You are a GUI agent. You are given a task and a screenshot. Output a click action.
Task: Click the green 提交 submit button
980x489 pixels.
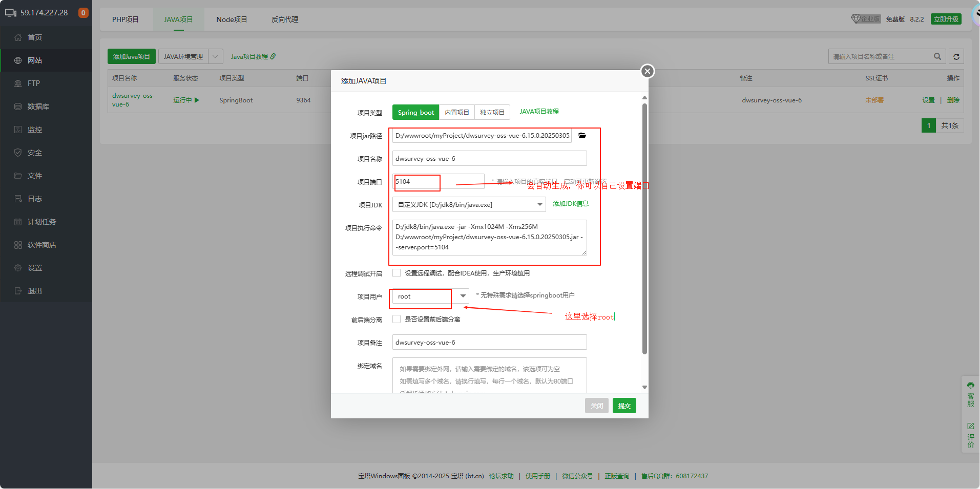pos(624,406)
